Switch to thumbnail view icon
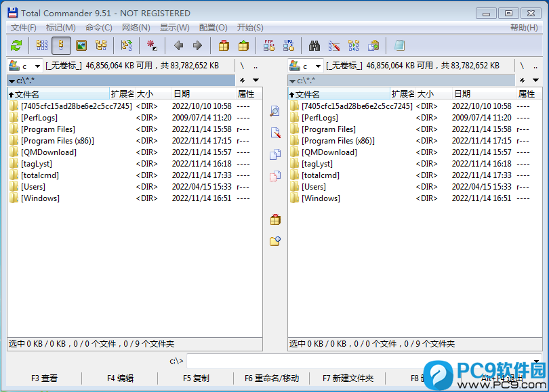 81,45
